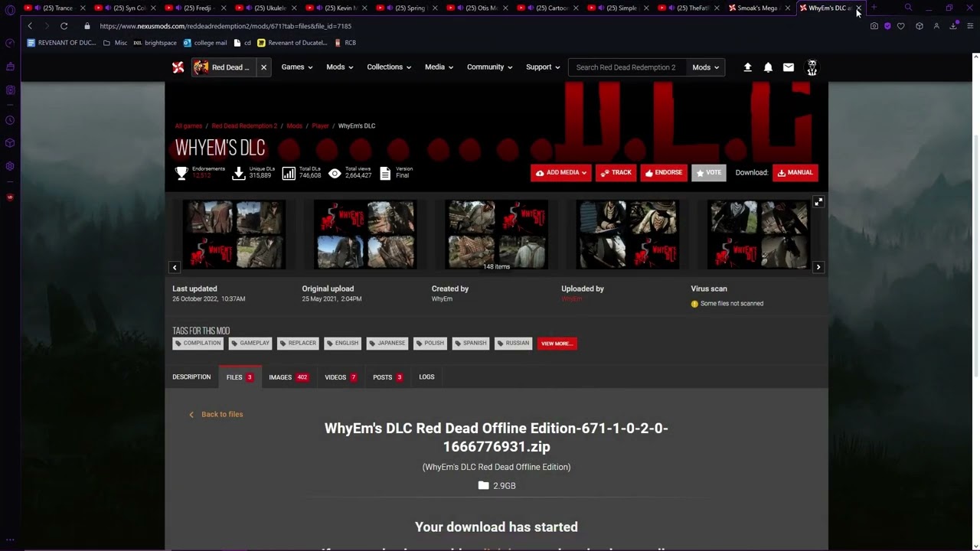Expand the Support menu
The image size is (980, 551).
[x=543, y=67]
